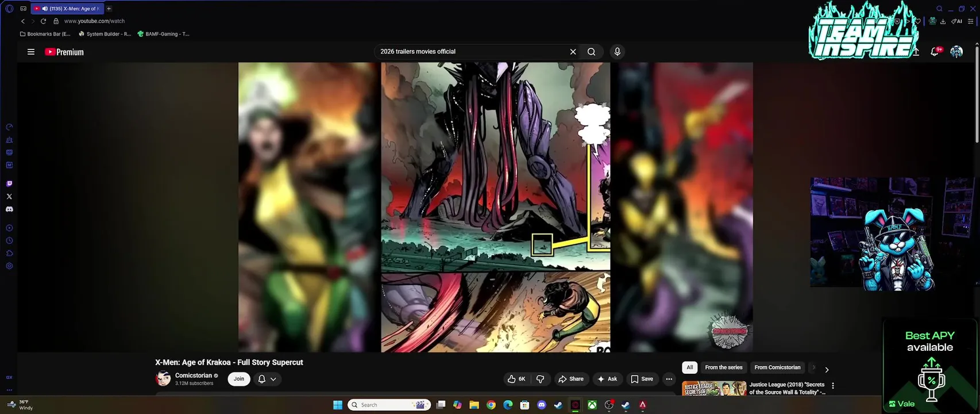Open the browser downloads icon
Image resolution: width=980 pixels, height=414 pixels.
click(943, 21)
